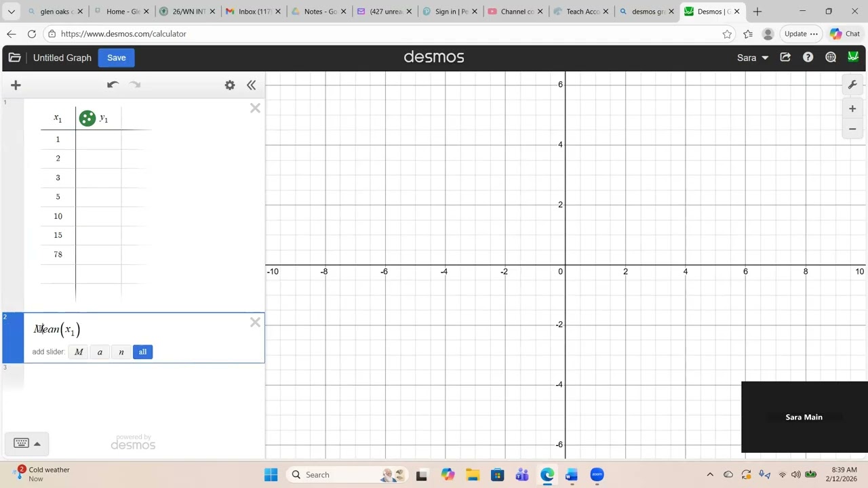
Task: Show hidden system tray icons
Action: pos(710,474)
